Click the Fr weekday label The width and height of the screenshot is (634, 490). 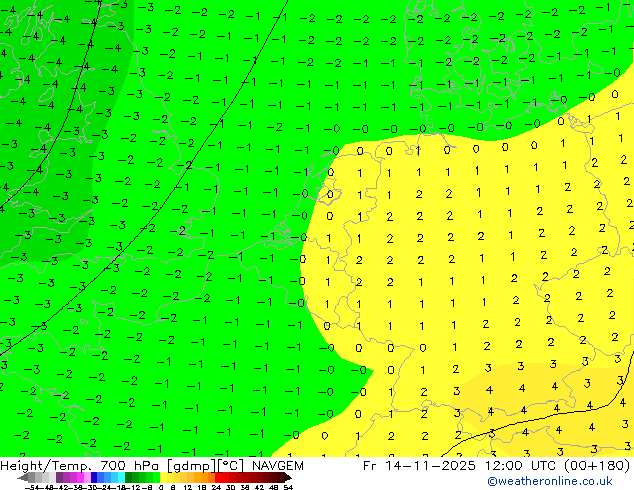370,466
